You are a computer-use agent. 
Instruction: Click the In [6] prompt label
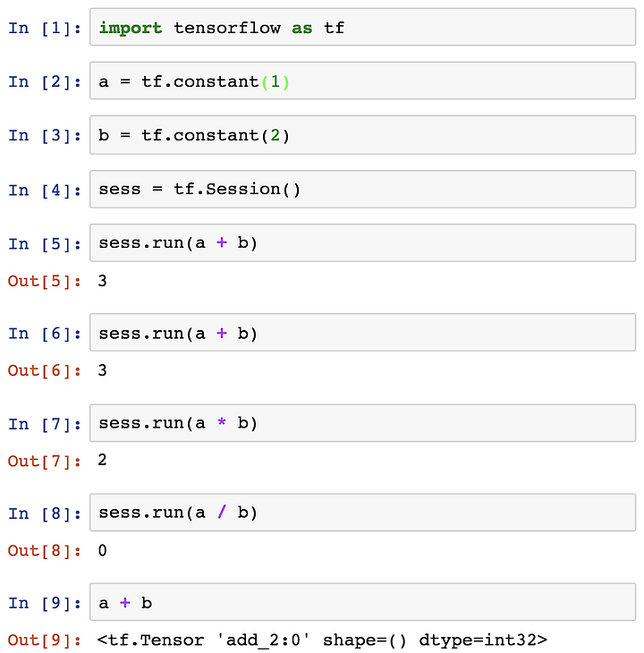[x=45, y=334]
